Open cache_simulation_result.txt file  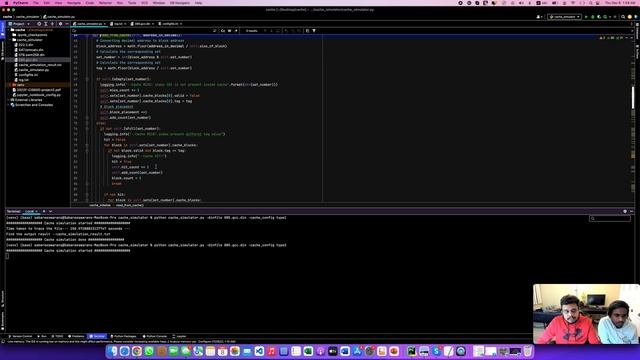click(40, 65)
